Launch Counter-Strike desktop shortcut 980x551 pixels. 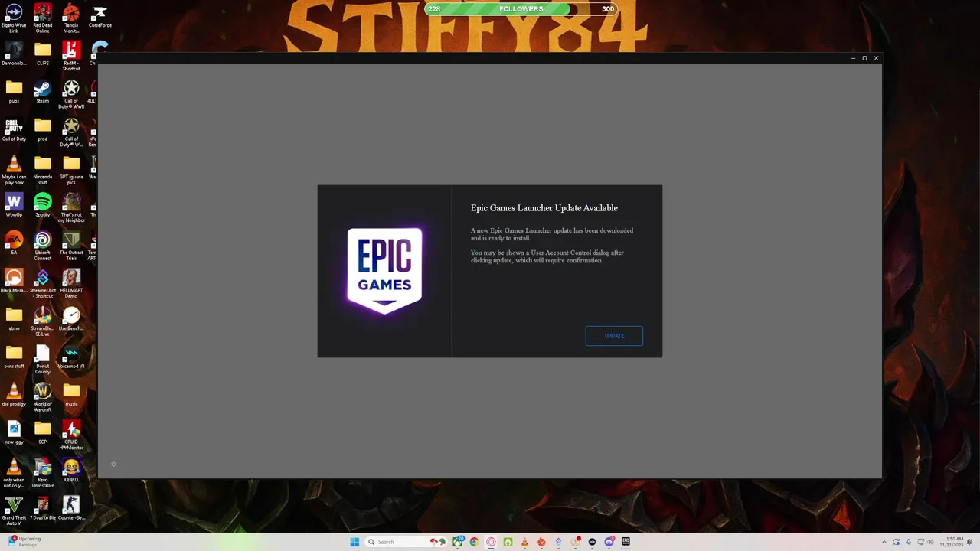[71, 508]
